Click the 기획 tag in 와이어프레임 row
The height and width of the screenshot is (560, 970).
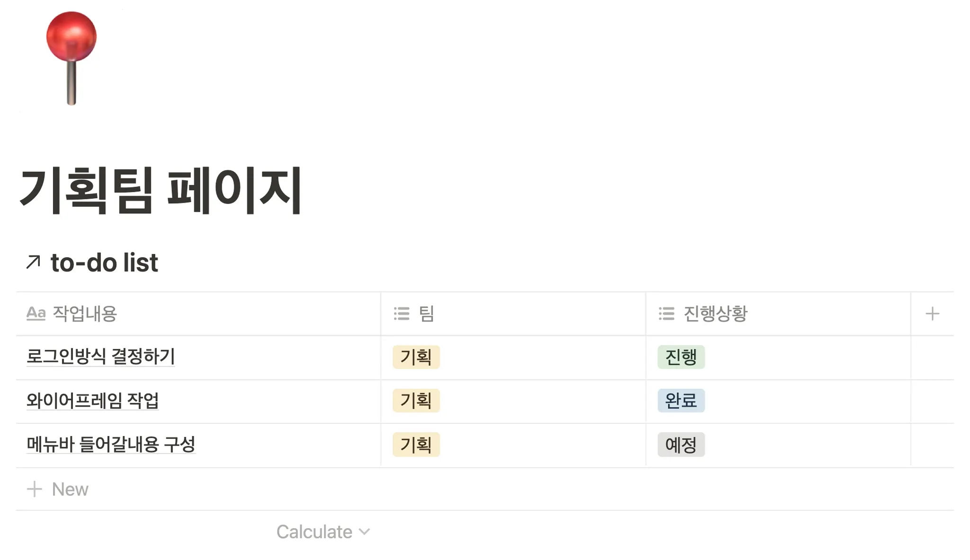(416, 400)
